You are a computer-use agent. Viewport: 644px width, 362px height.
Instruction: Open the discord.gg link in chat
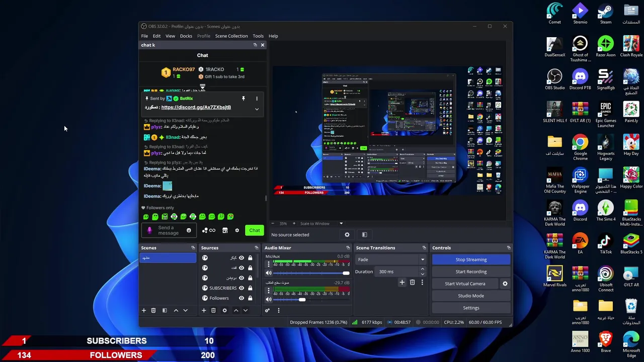(196, 108)
